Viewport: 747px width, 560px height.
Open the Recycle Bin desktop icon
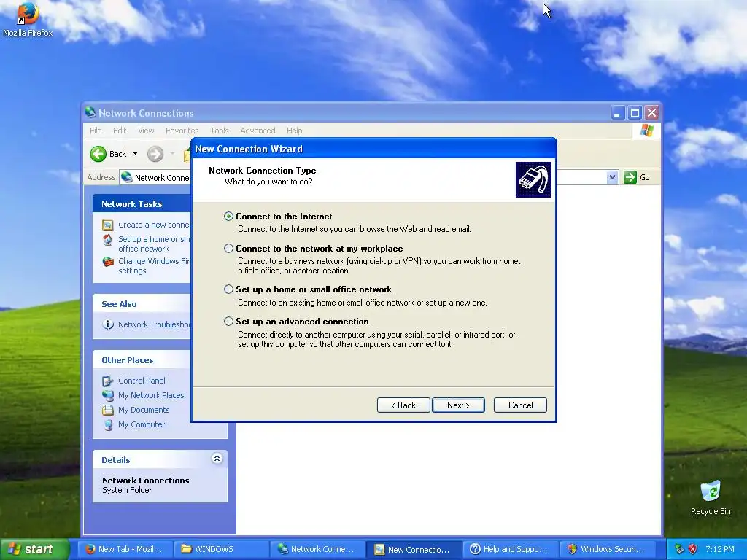point(711,497)
